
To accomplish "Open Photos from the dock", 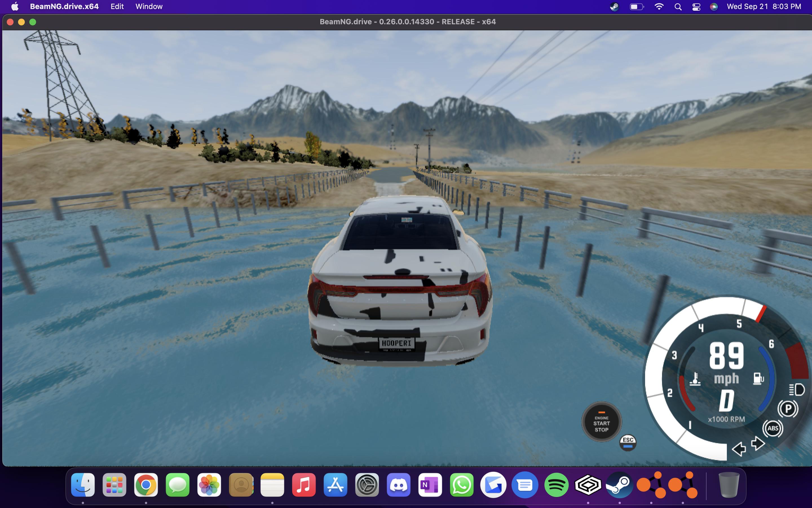I will [x=209, y=485].
